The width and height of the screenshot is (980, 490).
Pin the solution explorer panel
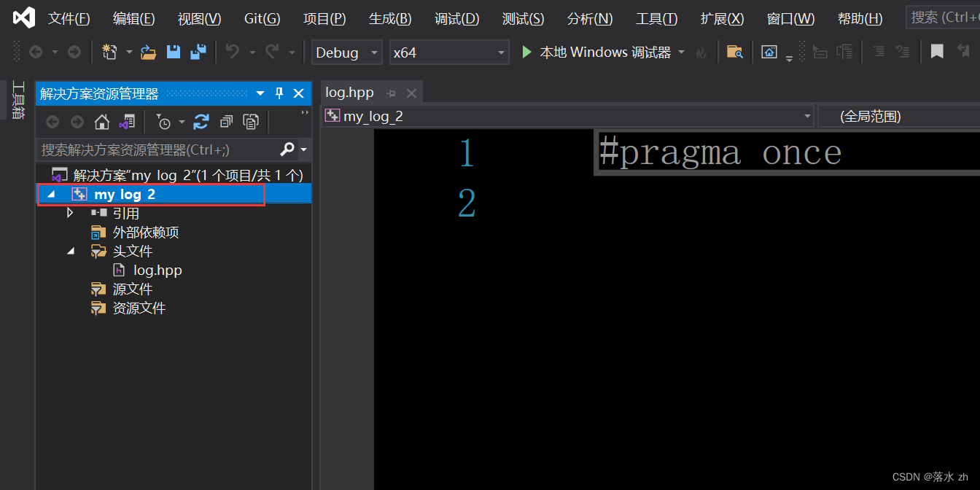(x=279, y=93)
